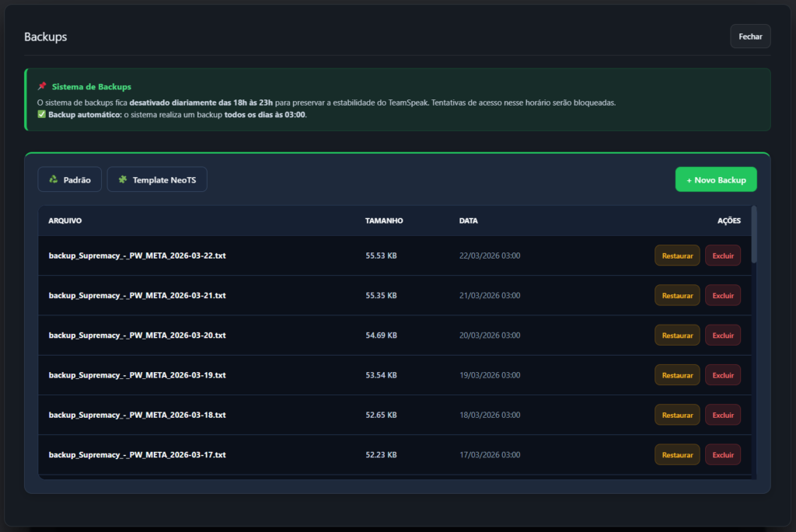Restaurar the backup from 22/03/2026

point(676,255)
